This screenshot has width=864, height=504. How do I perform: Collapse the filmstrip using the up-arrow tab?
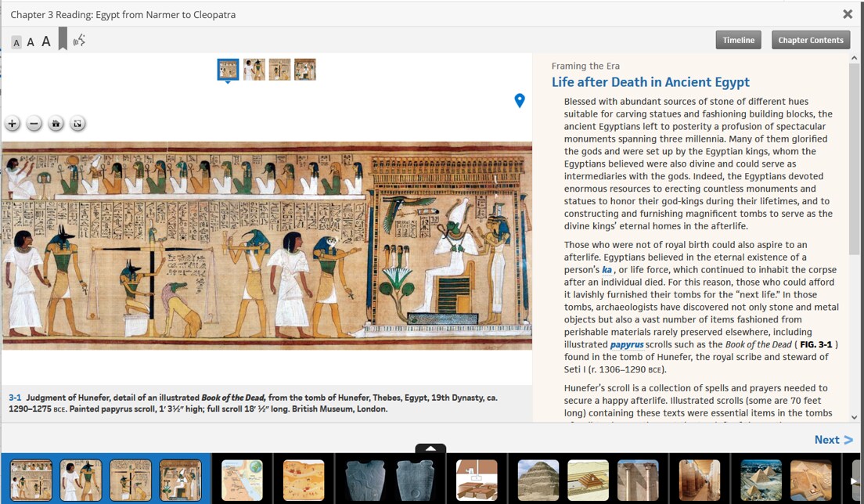point(430,449)
